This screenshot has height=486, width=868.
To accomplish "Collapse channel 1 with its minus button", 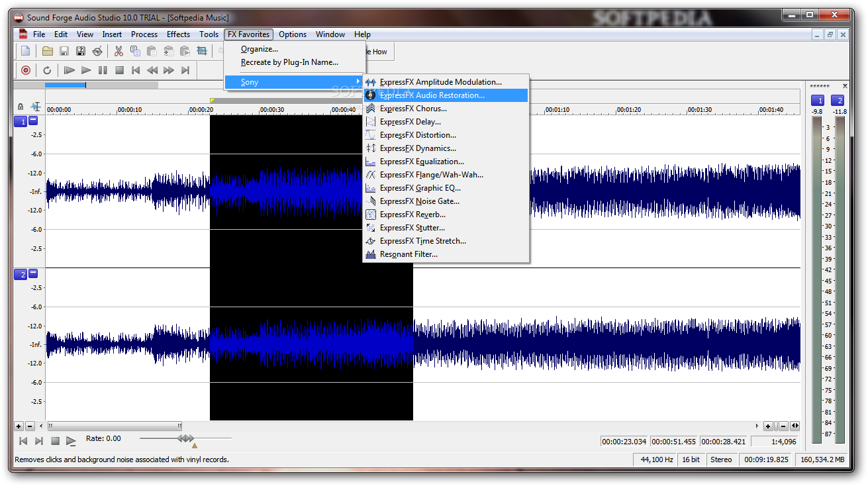I will [33, 121].
